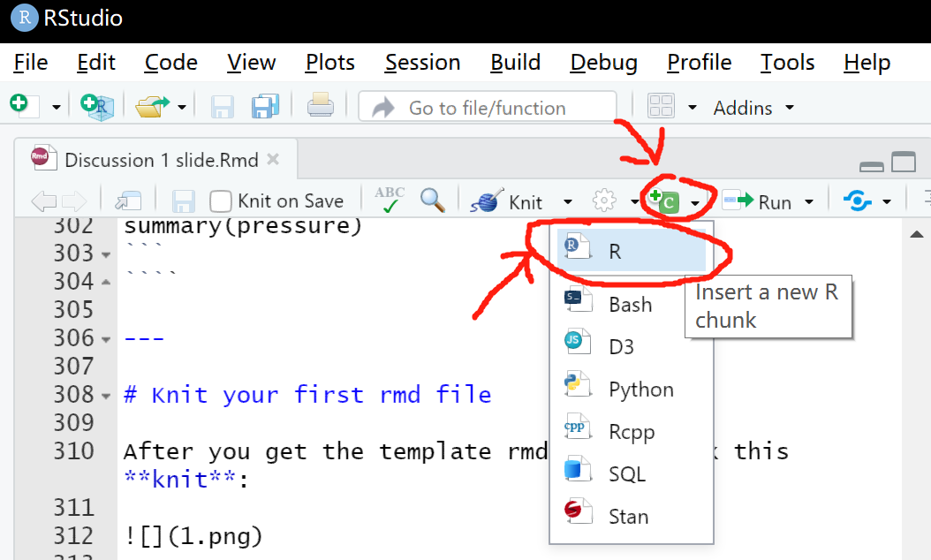The image size is (931, 560).
Task: Pick Python from the chunk menu
Action: tap(632, 389)
